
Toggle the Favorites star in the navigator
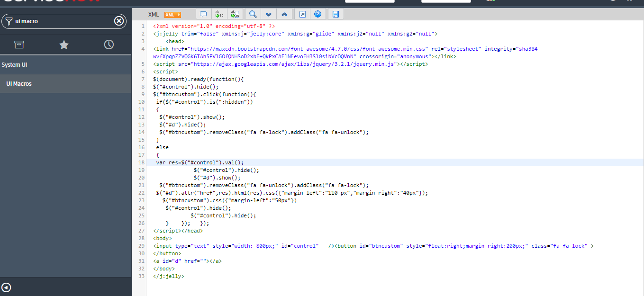(64, 44)
